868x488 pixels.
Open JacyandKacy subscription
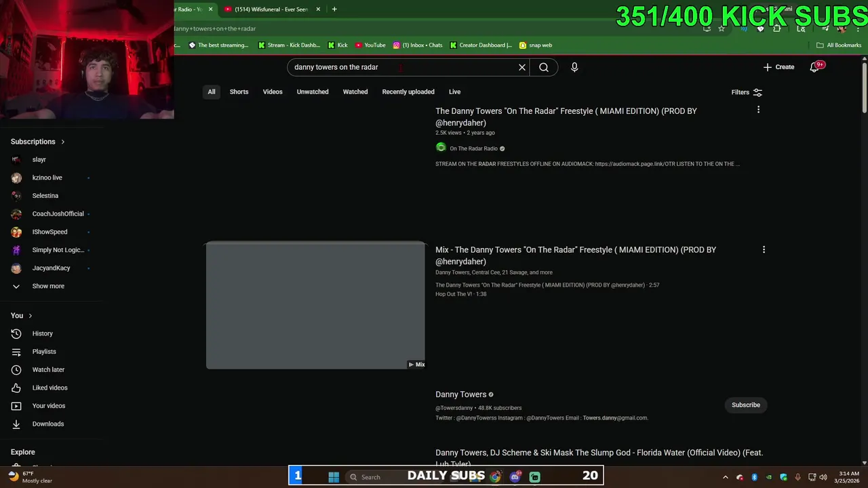[52, 268]
